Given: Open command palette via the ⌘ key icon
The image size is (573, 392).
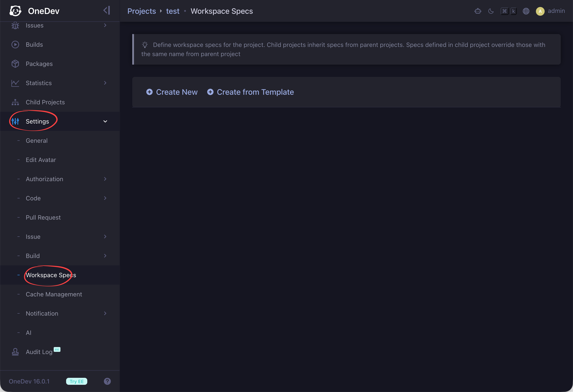Looking at the screenshot, I should click(x=504, y=11).
